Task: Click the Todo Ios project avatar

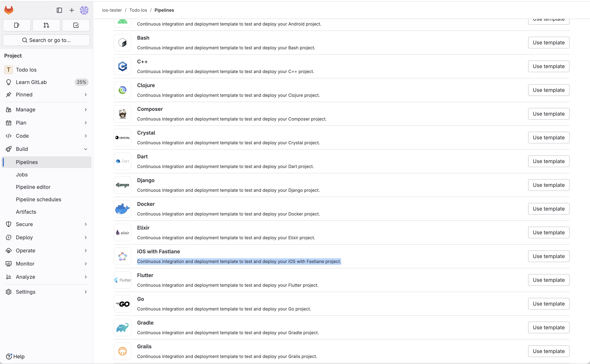Action: [x=8, y=70]
